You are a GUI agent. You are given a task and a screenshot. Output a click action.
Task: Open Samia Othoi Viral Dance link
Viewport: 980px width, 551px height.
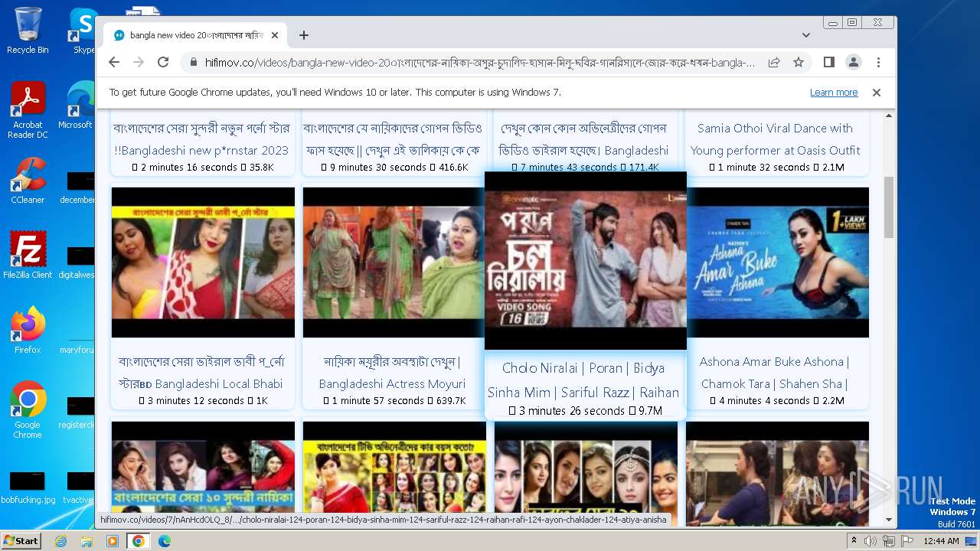tap(775, 139)
